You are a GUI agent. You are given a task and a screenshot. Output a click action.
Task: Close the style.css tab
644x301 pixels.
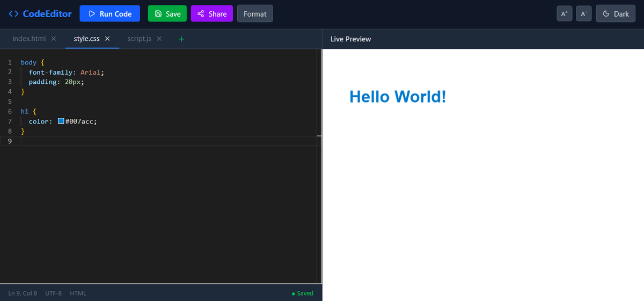[x=107, y=39]
